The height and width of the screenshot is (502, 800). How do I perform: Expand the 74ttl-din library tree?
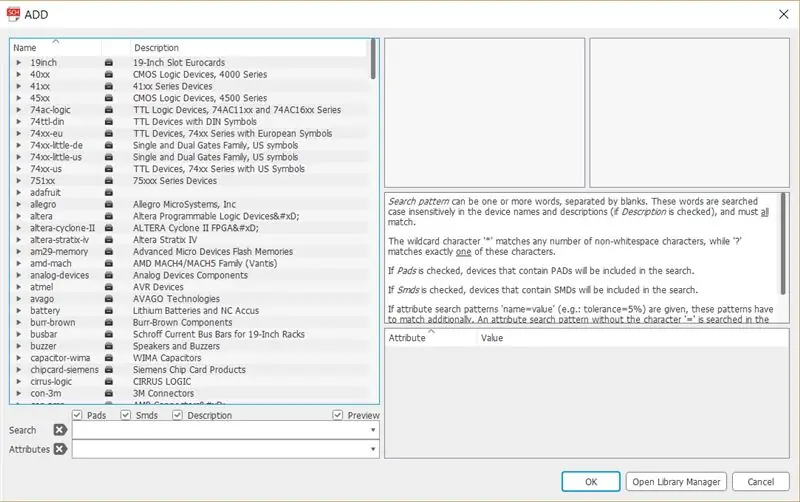coord(19,121)
